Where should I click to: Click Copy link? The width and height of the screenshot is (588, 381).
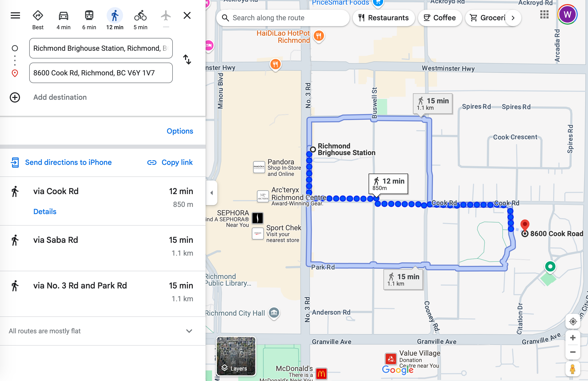coord(170,162)
